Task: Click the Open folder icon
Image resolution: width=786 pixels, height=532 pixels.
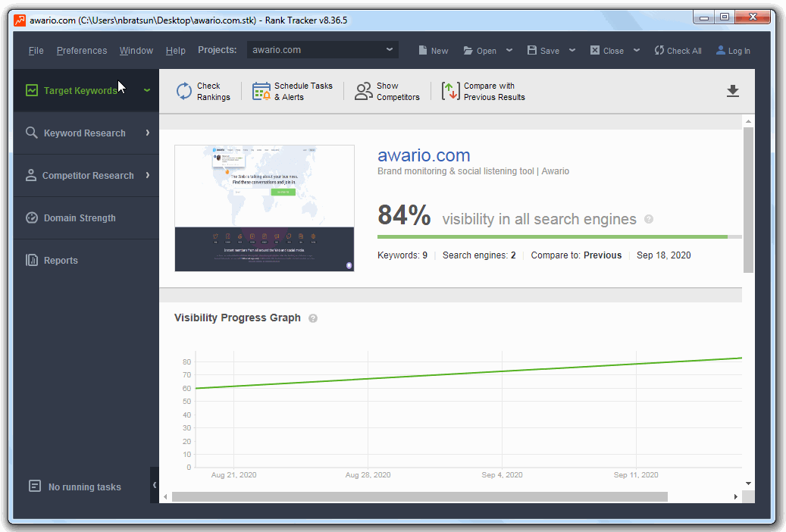Action: tap(468, 51)
